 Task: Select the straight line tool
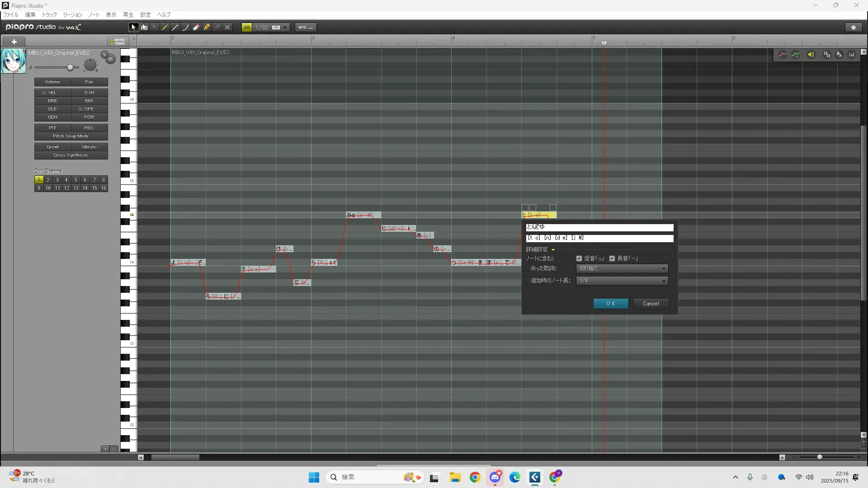(175, 28)
